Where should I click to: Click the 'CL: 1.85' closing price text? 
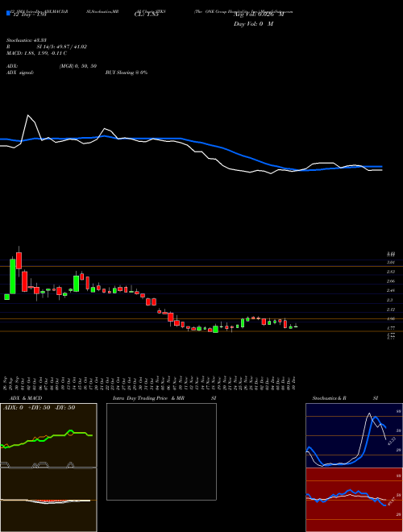pyautogui.click(x=146, y=15)
